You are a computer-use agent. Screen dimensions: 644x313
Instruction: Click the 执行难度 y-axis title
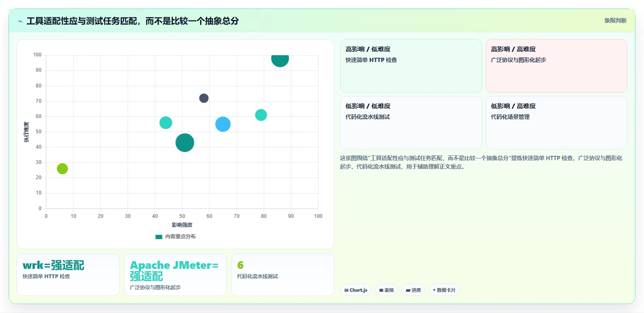(x=26, y=132)
